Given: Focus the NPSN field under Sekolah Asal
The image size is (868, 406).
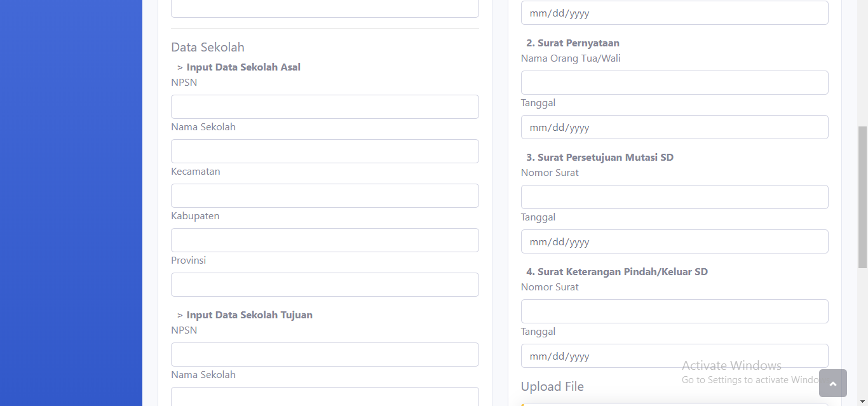Looking at the screenshot, I should (x=325, y=107).
